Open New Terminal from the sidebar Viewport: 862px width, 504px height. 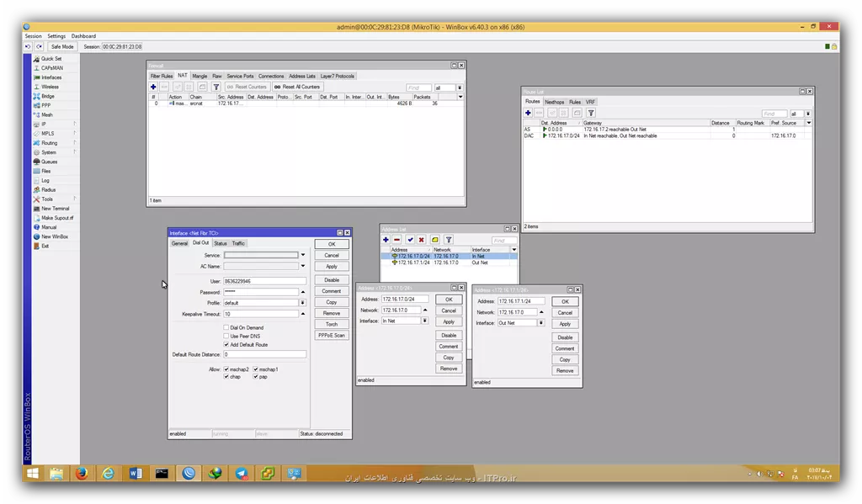coord(55,209)
